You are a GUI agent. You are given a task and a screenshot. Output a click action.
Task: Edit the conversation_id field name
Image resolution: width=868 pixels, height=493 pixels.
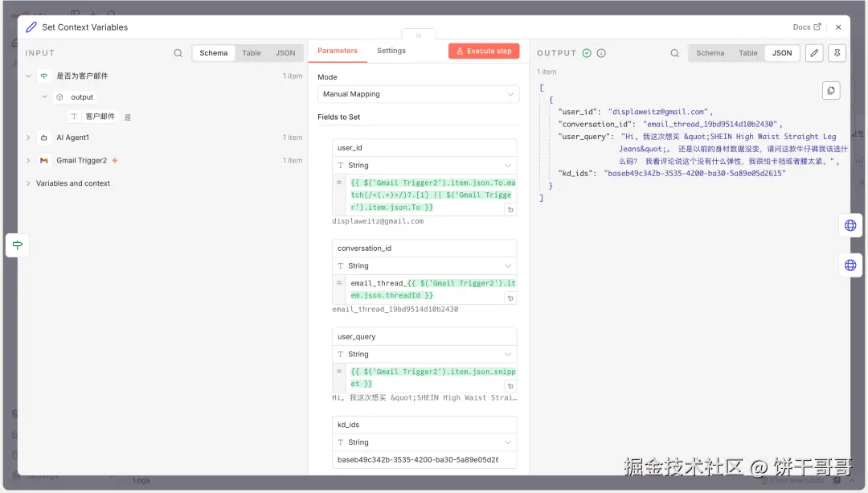(x=424, y=249)
